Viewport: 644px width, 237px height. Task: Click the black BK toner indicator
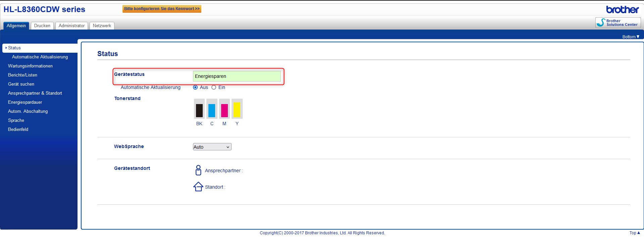(199, 109)
